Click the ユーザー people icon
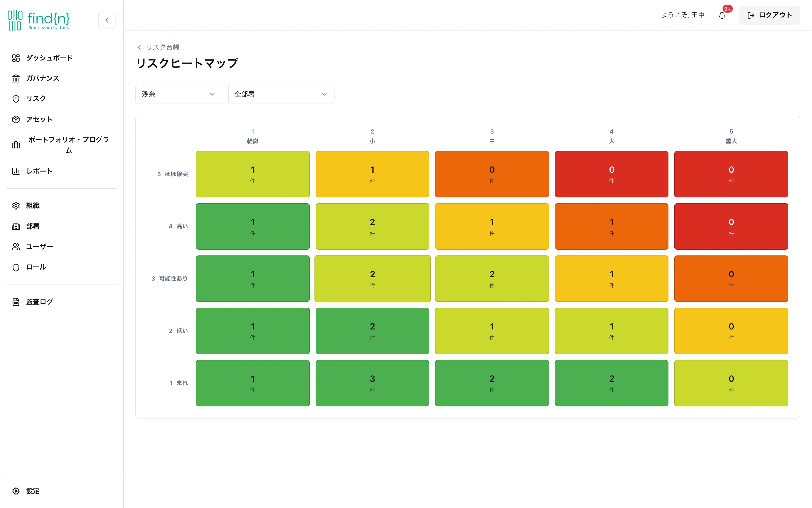 16,247
